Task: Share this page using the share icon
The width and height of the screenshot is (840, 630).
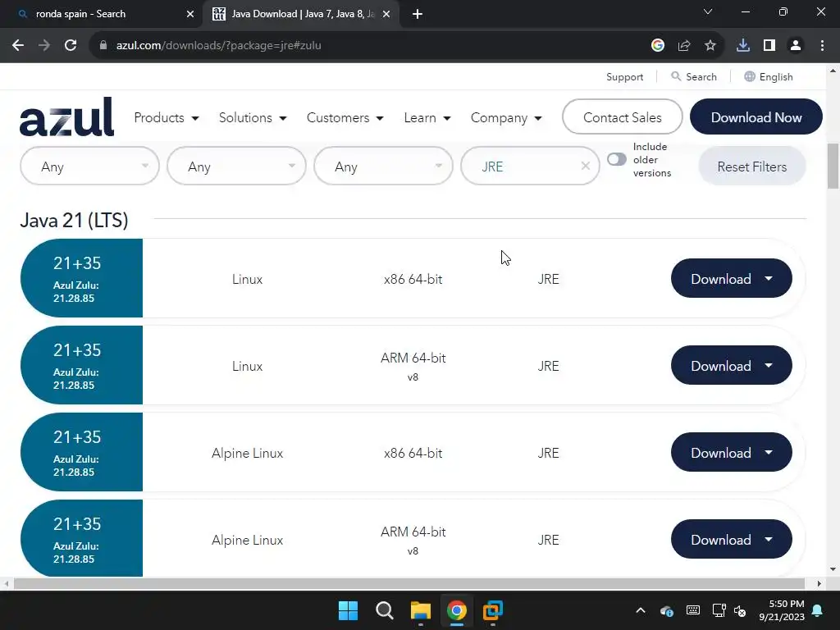Action: [x=684, y=46]
